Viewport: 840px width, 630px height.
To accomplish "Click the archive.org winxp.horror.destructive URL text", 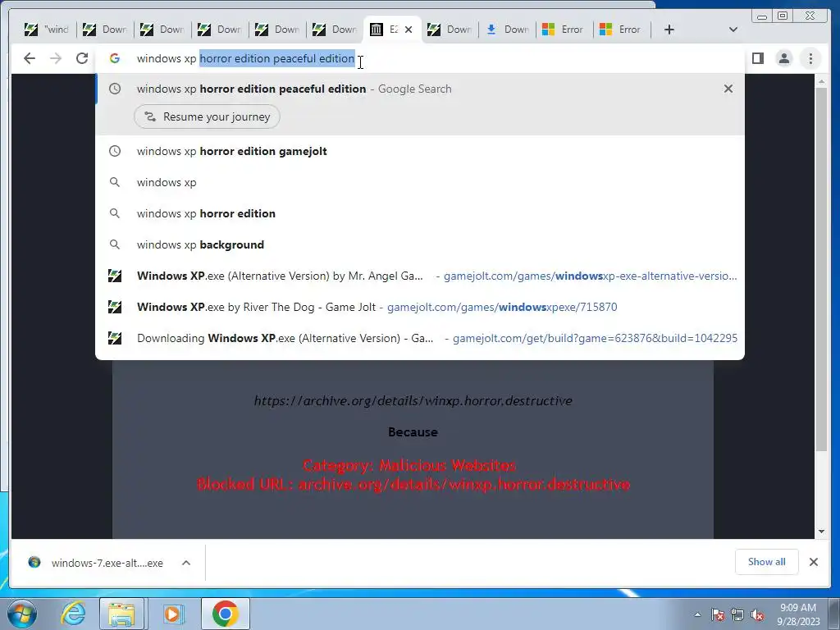I will (x=413, y=400).
